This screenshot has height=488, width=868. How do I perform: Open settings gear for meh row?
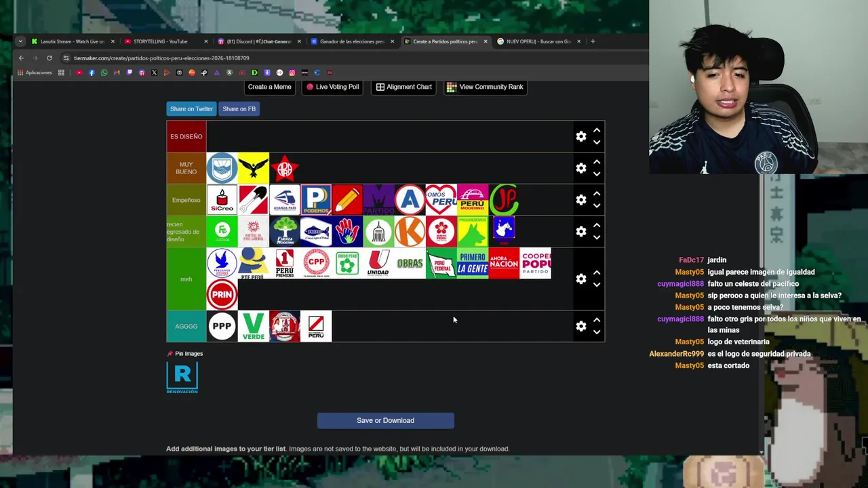(581, 279)
